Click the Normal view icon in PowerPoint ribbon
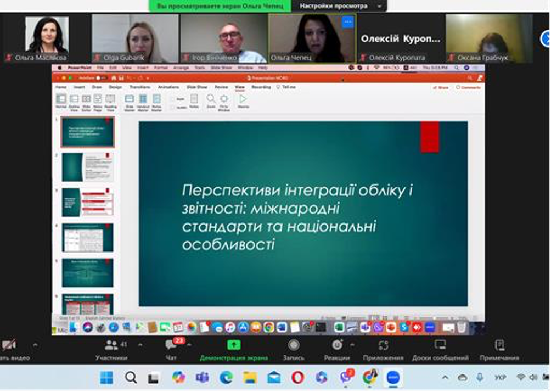The image size is (551, 392). (61, 102)
